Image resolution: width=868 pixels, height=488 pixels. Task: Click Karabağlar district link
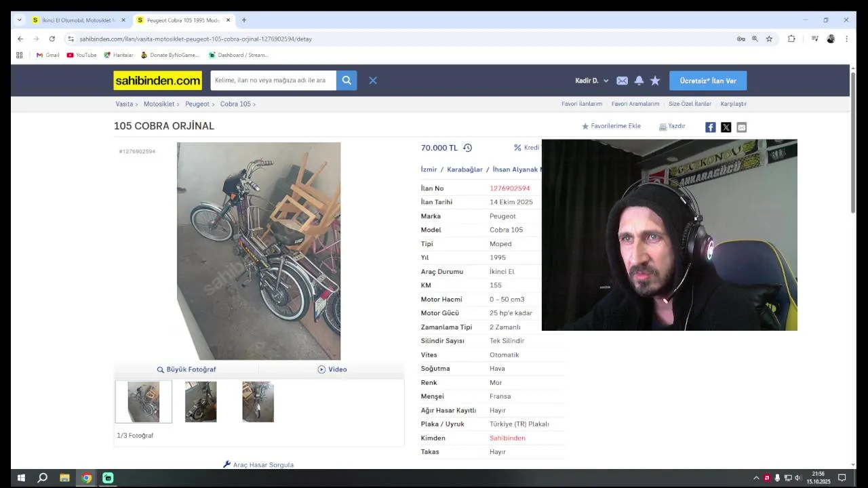[465, 169]
